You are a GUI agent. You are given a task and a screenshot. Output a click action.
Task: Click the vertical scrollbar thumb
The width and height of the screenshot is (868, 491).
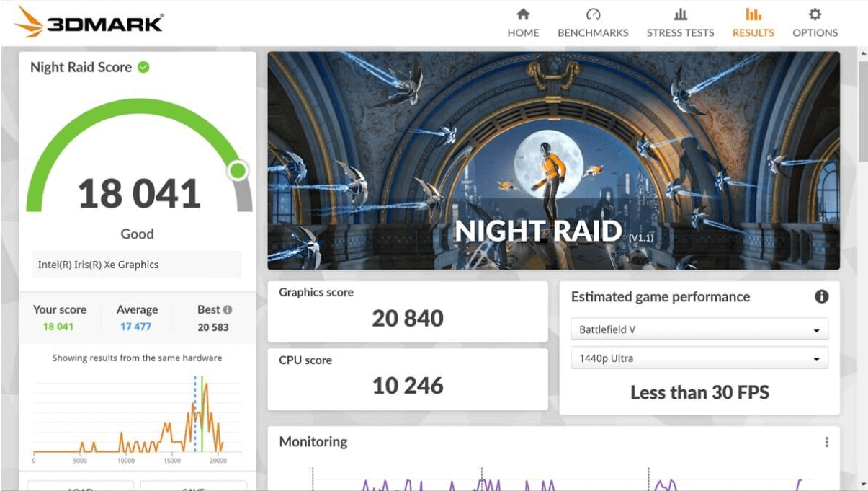[x=863, y=112]
